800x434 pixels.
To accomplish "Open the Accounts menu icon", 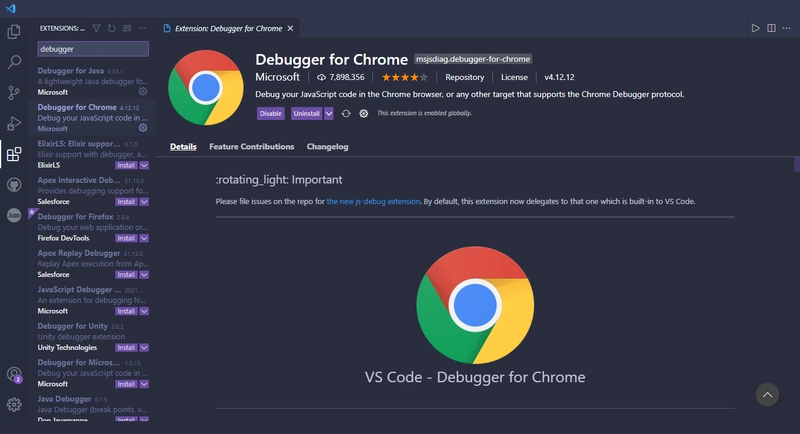I will tap(14, 375).
